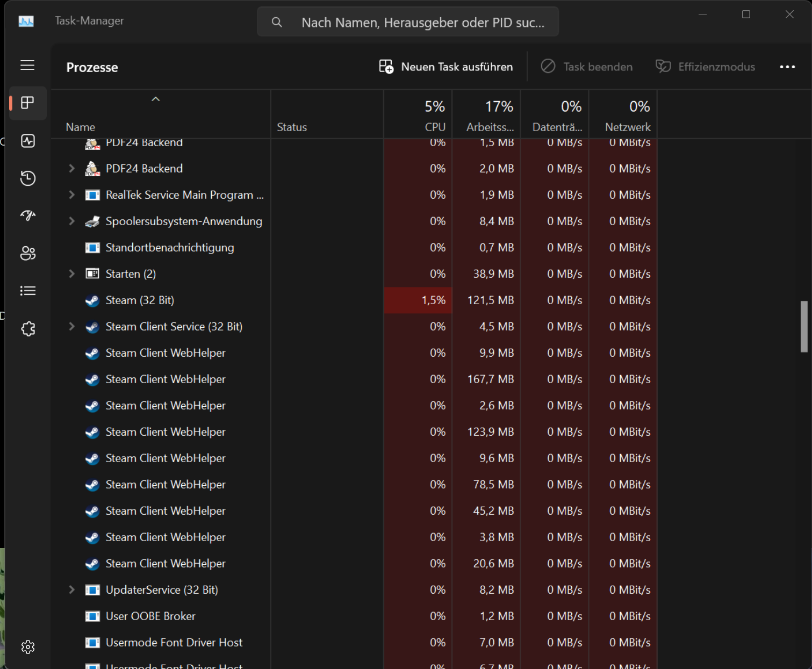This screenshot has width=812, height=669.
Task: Open the Dienste services sidebar icon
Action: 28,328
